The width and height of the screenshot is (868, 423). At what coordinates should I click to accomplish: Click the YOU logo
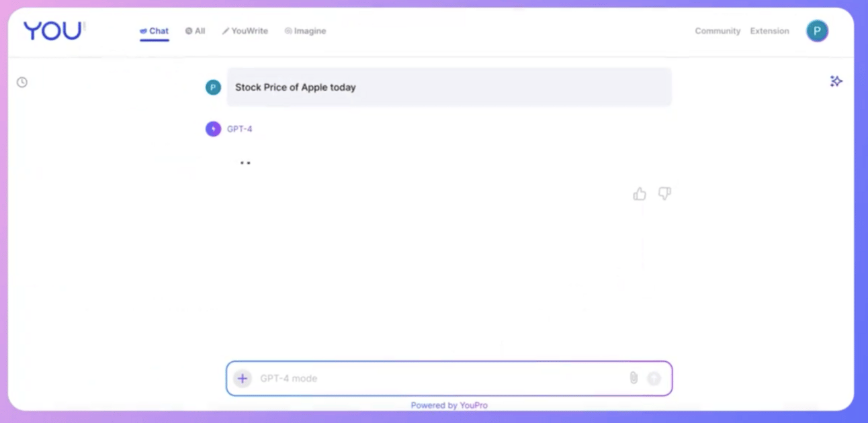(x=53, y=31)
